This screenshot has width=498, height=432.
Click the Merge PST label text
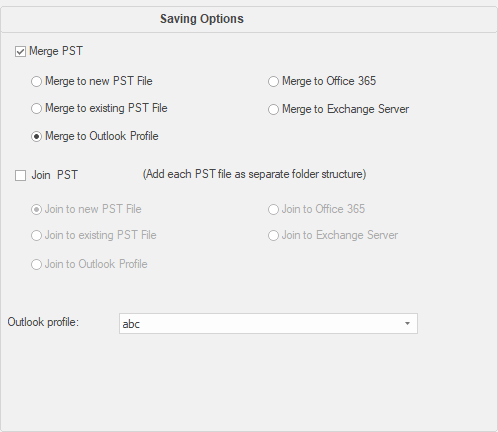tap(56, 51)
